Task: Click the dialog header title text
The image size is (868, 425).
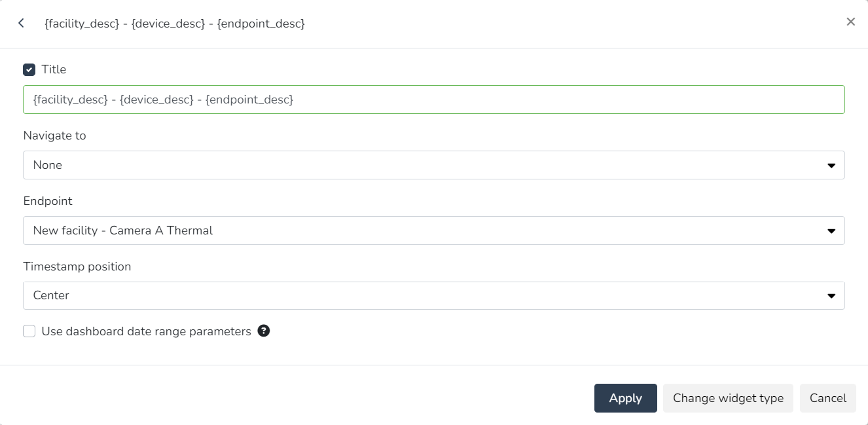Action: coord(174,24)
